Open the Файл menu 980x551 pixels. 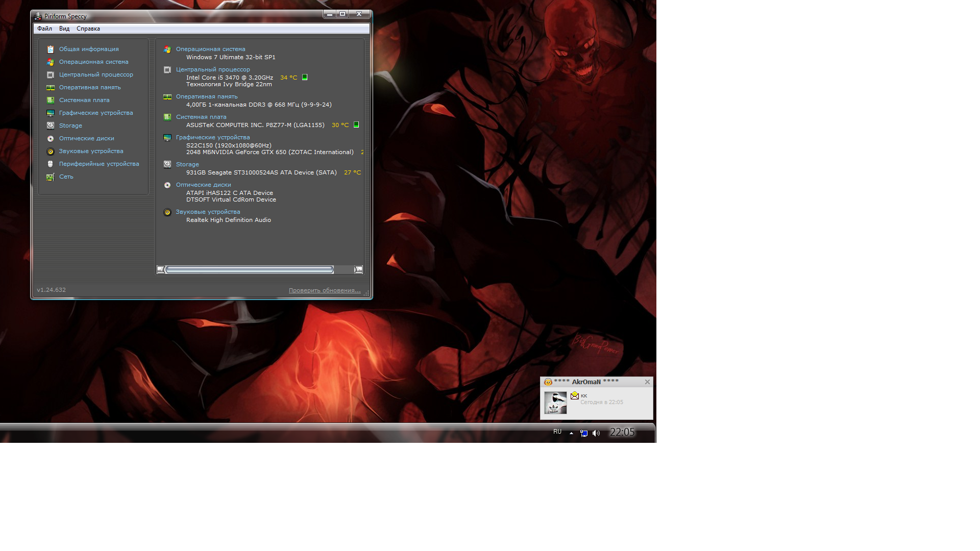pyautogui.click(x=44, y=29)
